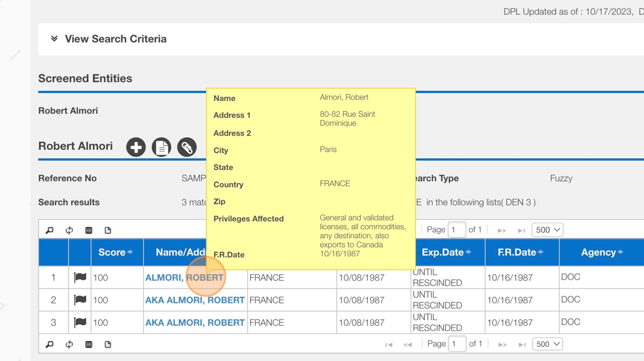Viewport: 644px width, 361px height.
Task: Click the search magnifier icon above the table
Action: click(50, 230)
